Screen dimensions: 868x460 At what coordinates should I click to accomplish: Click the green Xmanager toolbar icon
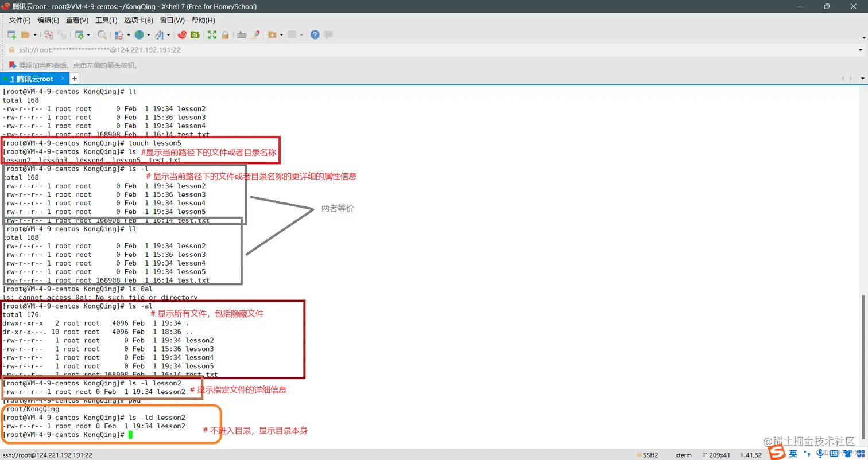point(195,35)
